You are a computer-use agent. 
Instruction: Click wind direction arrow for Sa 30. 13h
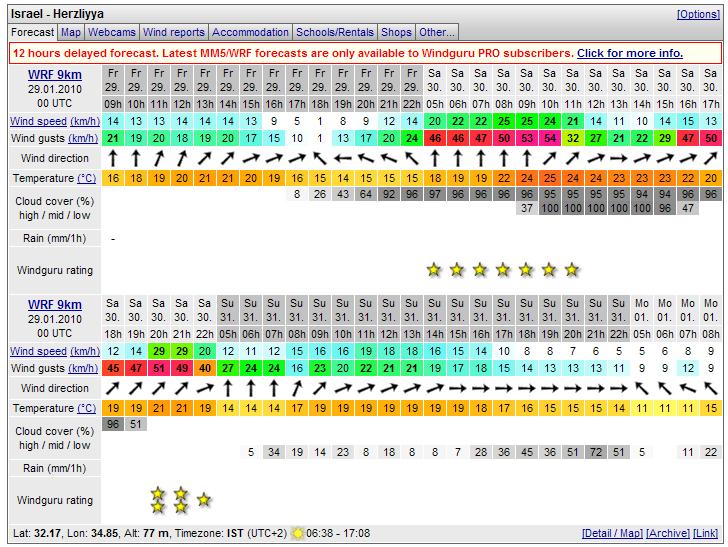pos(618,158)
